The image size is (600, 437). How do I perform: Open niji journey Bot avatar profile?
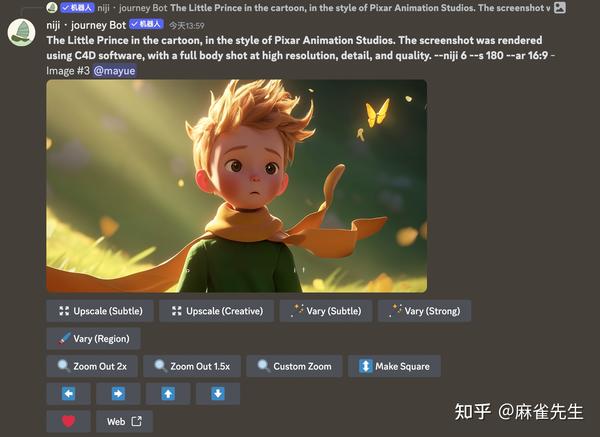pyautogui.click(x=21, y=33)
